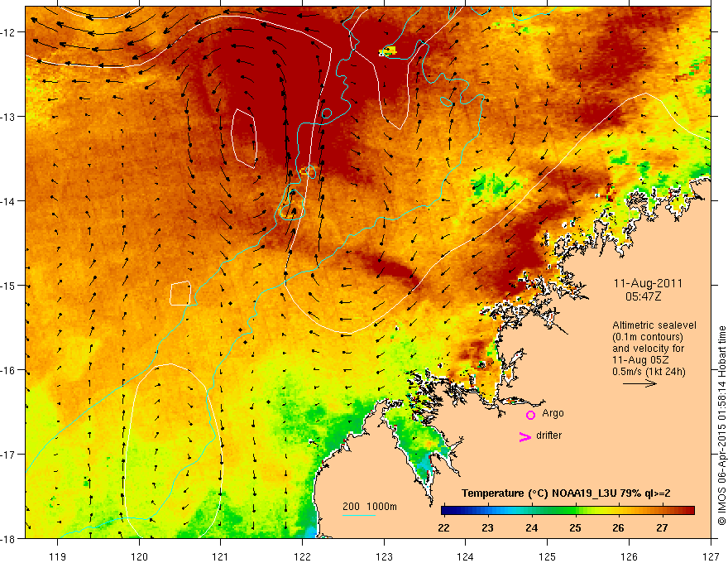Click the latitude axis label -17

tap(8, 455)
